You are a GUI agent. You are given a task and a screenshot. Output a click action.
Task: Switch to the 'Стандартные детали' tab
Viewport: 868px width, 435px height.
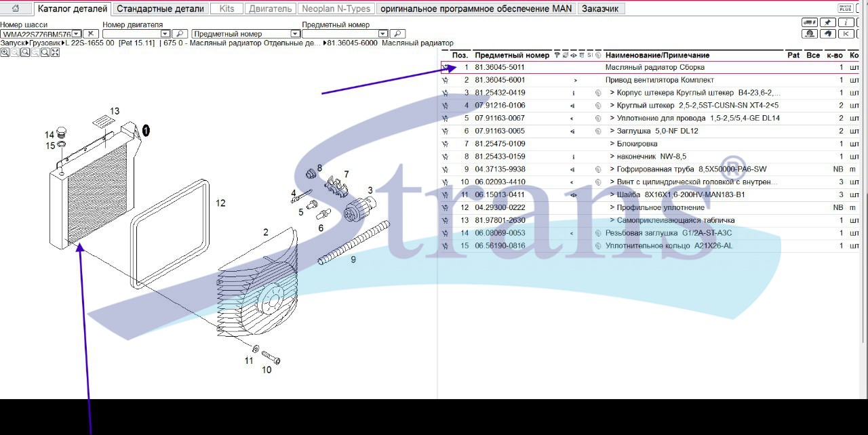tap(160, 9)
